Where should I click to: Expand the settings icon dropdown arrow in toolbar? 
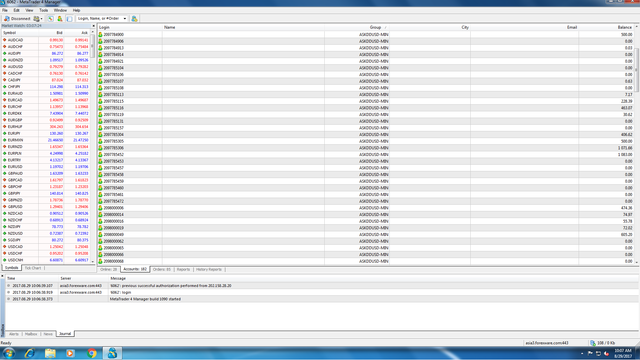[x=42, y=19]
